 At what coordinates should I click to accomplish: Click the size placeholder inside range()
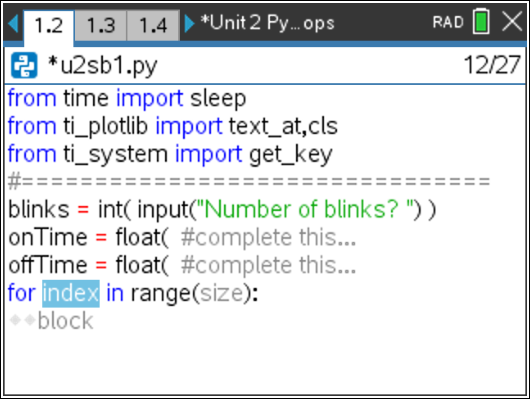coord(221,294)
